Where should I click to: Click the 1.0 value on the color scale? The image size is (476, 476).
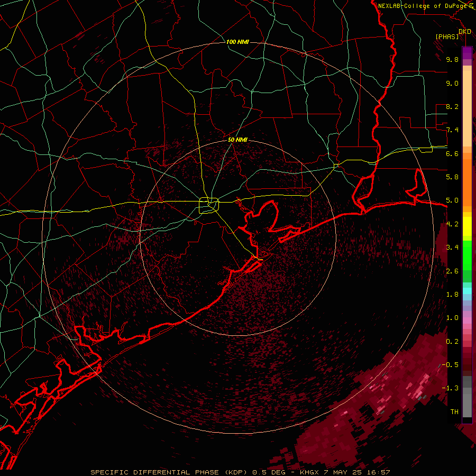tap(452, 317)
